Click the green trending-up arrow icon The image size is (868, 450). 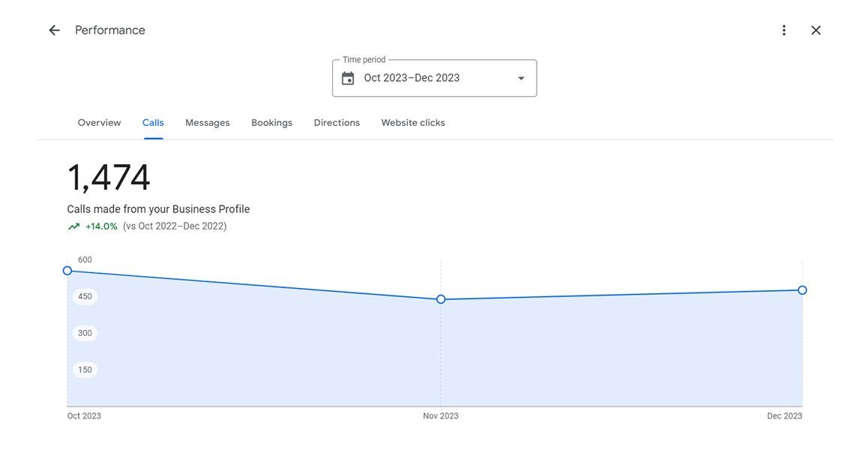73,226
